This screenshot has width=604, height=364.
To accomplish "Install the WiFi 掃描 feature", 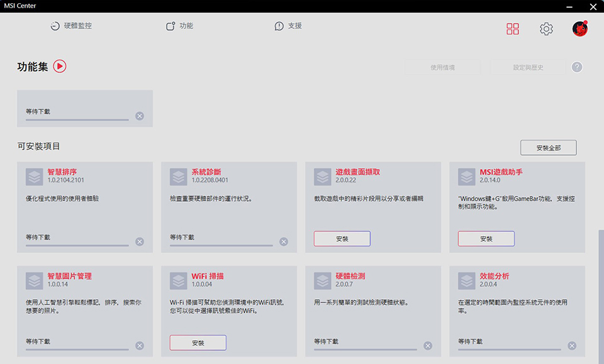I will pyautogui.click(x=198, y=343).
